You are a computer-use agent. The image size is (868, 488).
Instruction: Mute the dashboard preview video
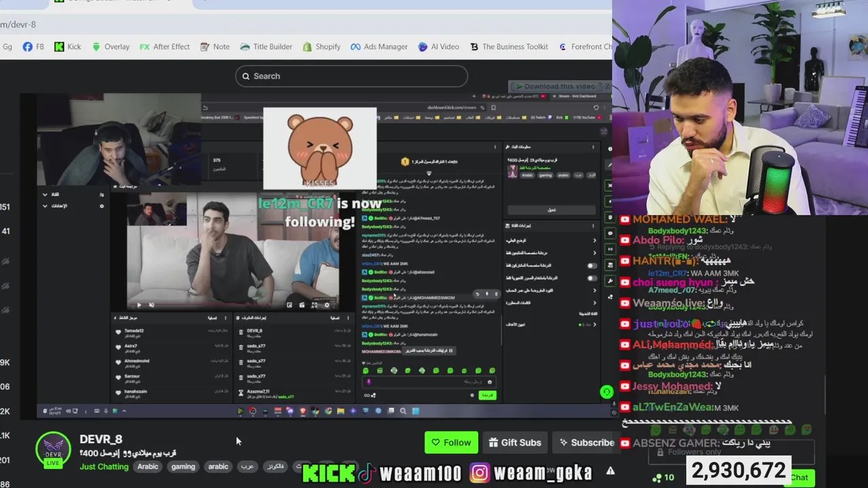(x=151, y=305)
